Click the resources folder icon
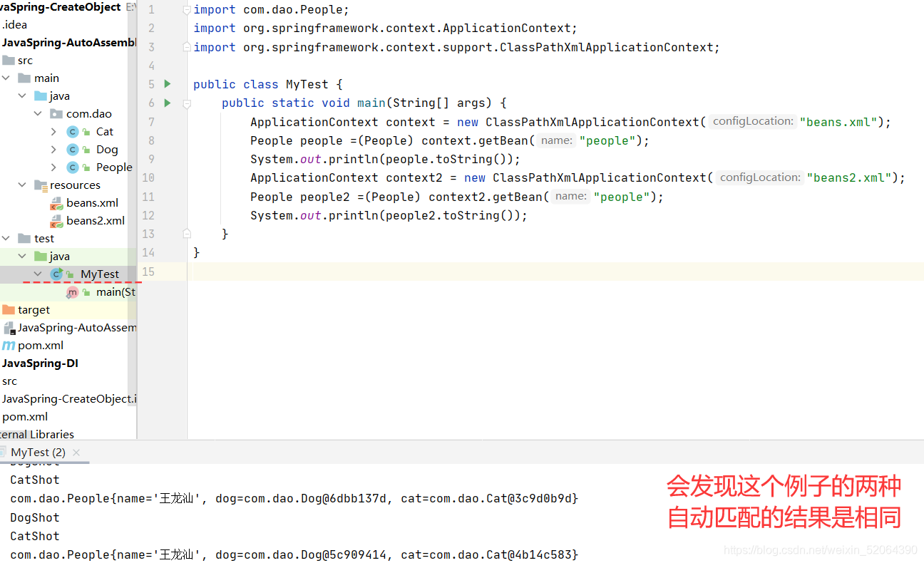This screenshot has height=563, width=924. point(41,185)
